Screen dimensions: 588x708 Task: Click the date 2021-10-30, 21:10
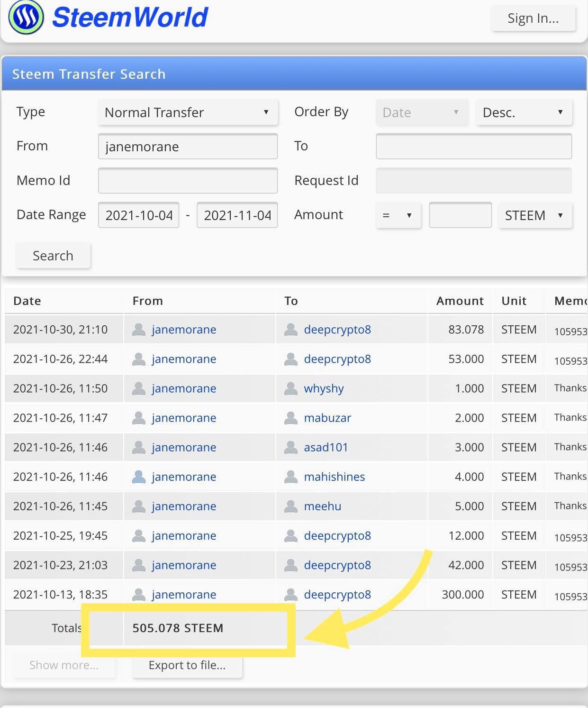point(60,330)
